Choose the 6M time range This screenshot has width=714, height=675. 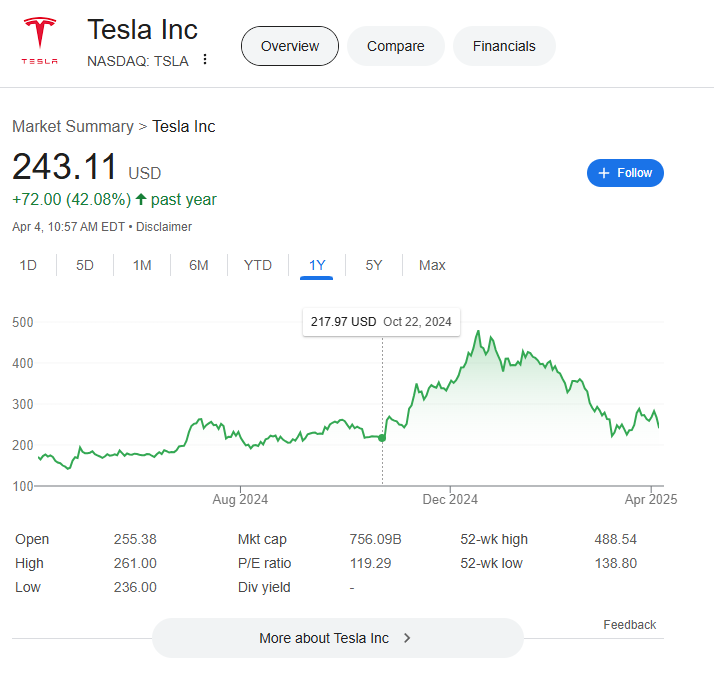click(x=199, y=265)
